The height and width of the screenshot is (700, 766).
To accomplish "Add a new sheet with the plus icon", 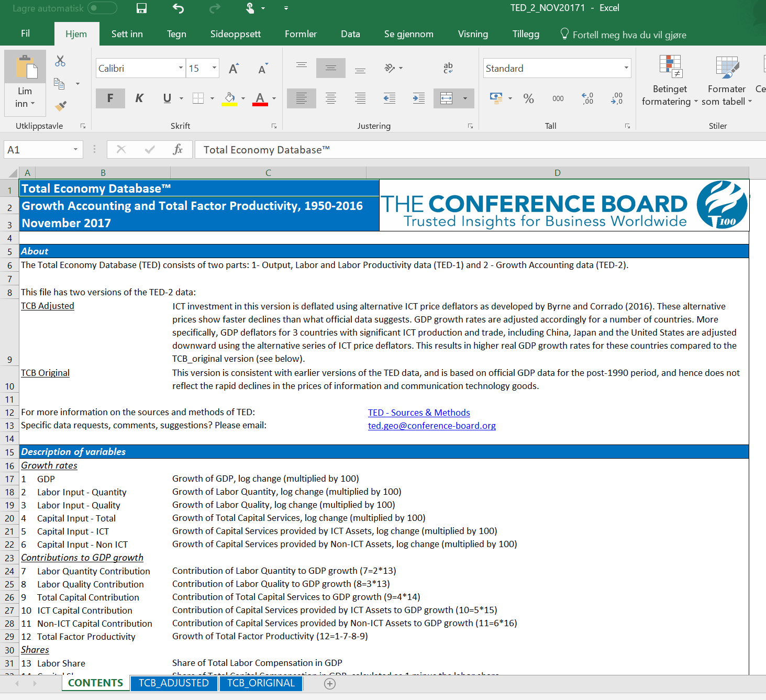I will pos(330,684).
